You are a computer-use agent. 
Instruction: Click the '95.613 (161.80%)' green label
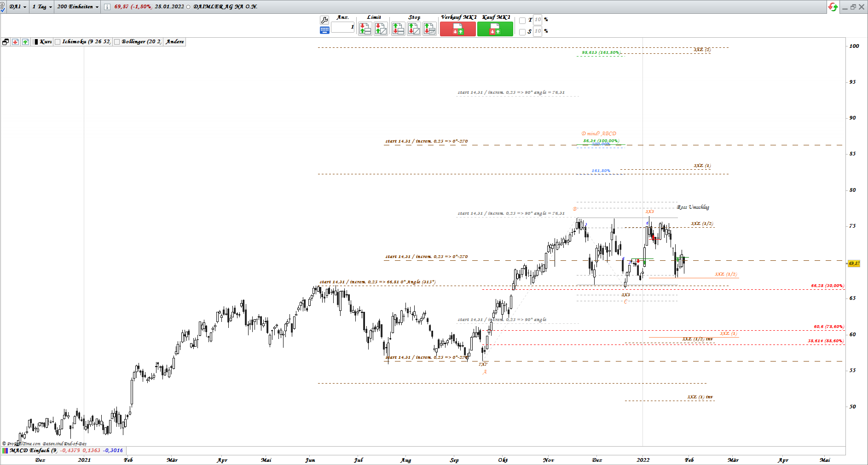pos(601,52)
